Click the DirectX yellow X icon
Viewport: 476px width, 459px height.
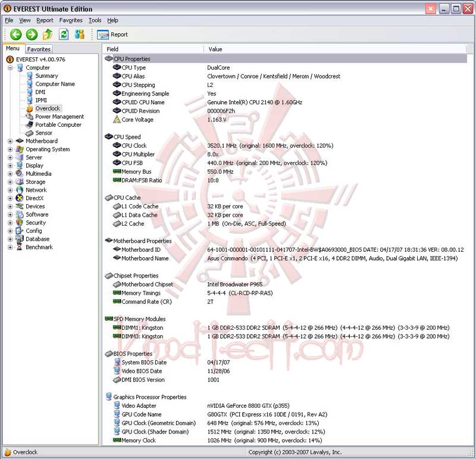click(20, 198)
